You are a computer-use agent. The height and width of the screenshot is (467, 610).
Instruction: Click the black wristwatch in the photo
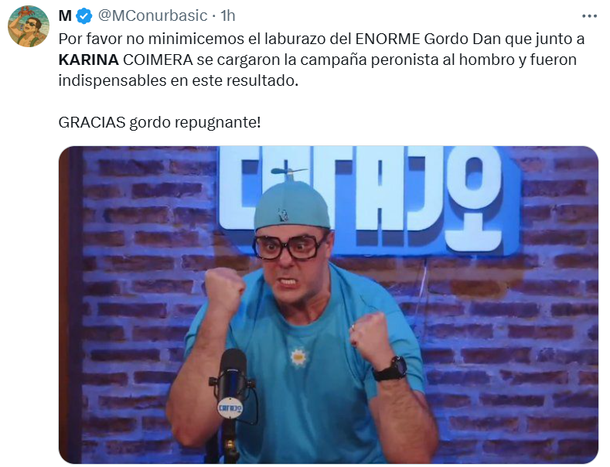[391, 369]
